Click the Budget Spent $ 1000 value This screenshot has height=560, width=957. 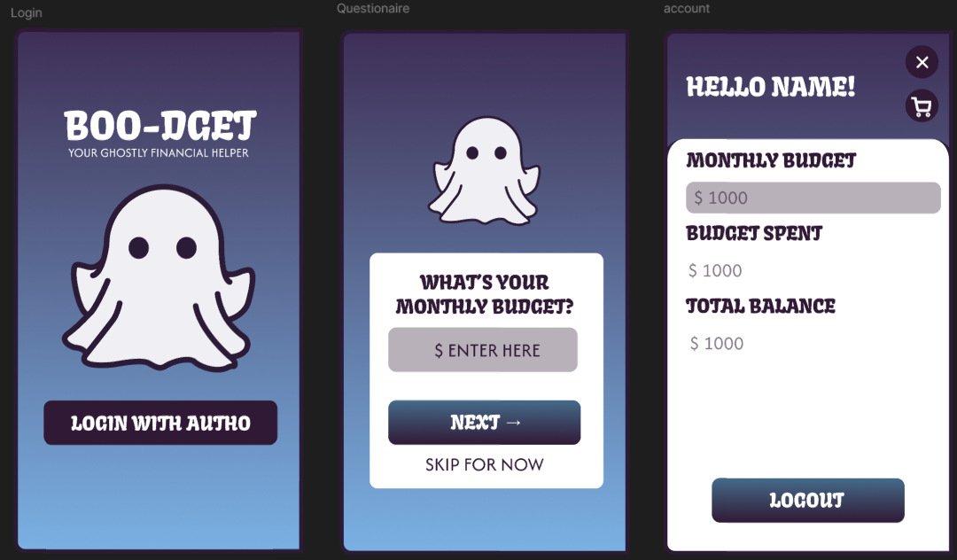715,270
